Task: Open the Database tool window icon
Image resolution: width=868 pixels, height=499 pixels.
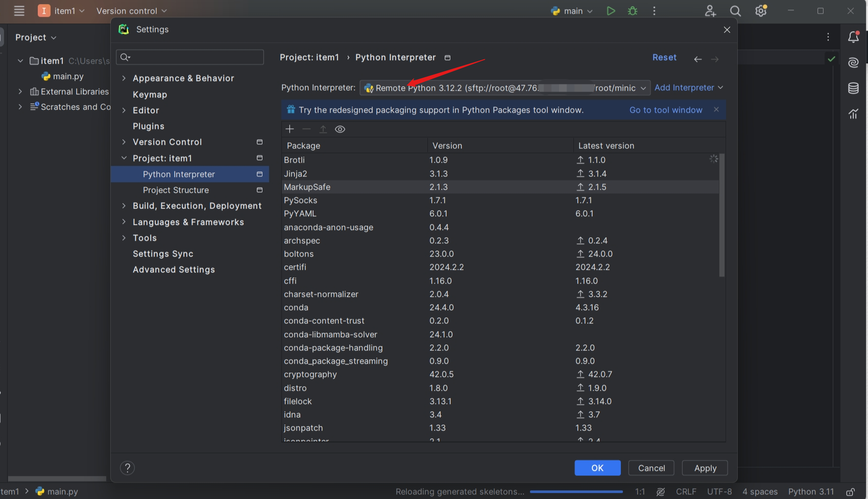Action: pos(853,88)
